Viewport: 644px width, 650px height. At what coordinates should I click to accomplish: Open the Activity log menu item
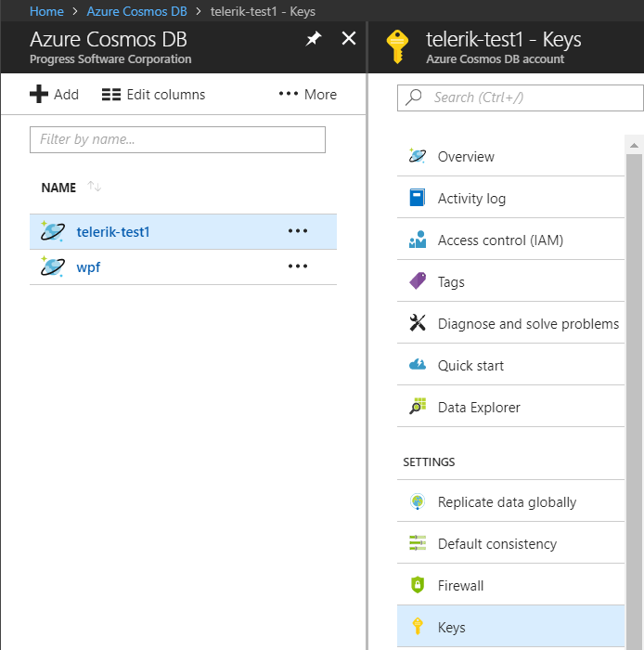tap(471, 199)
